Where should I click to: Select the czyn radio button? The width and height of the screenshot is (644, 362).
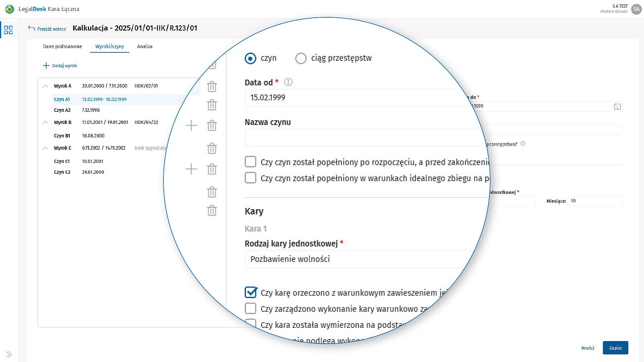pyautogui.click(x=250, y=59)
